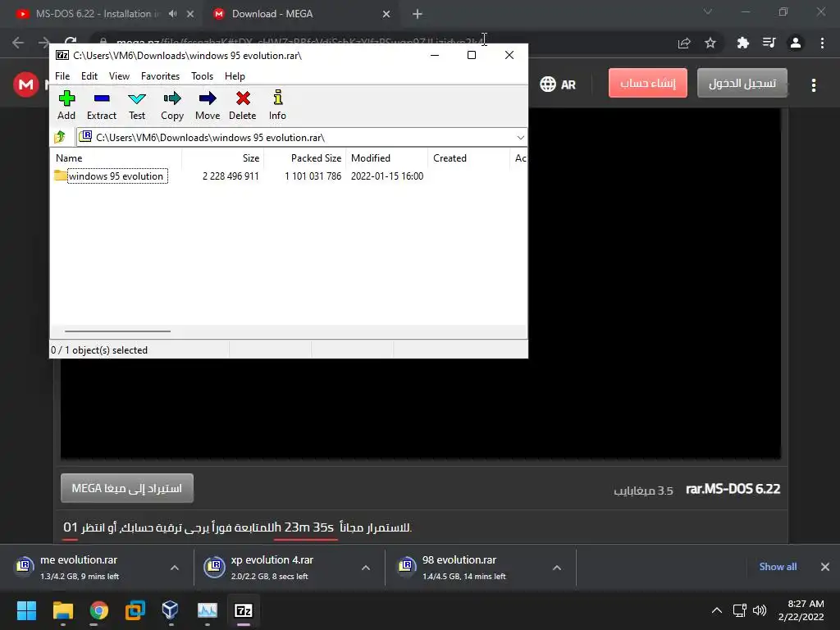Open the View menu in 7-Zip

(119, 76)
